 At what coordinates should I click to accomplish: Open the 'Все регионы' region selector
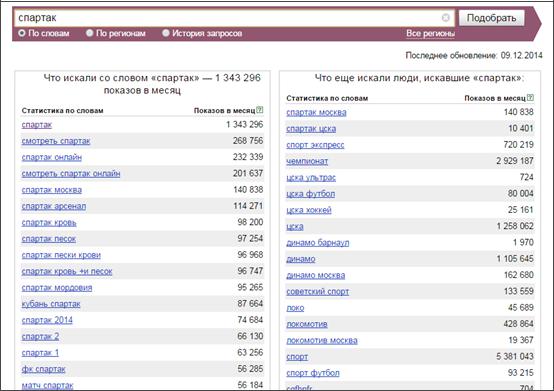pos(430,34)
